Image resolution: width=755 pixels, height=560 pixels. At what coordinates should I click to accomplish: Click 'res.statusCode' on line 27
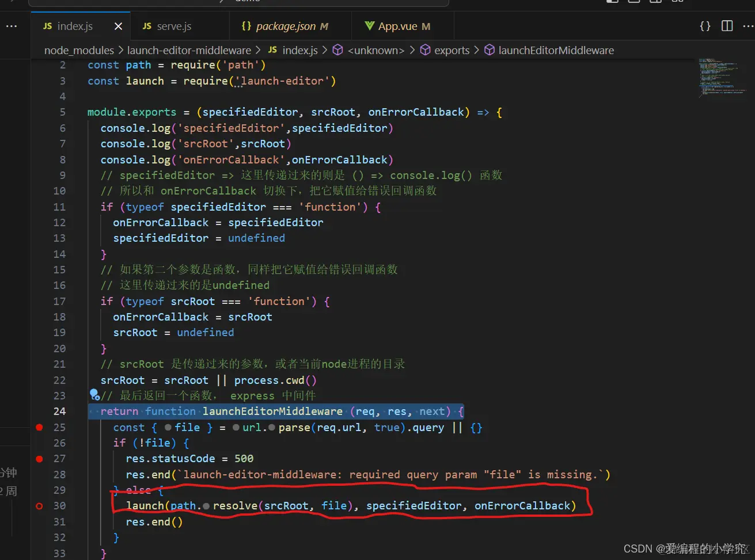pyautogui.click(x=170, y=459)
